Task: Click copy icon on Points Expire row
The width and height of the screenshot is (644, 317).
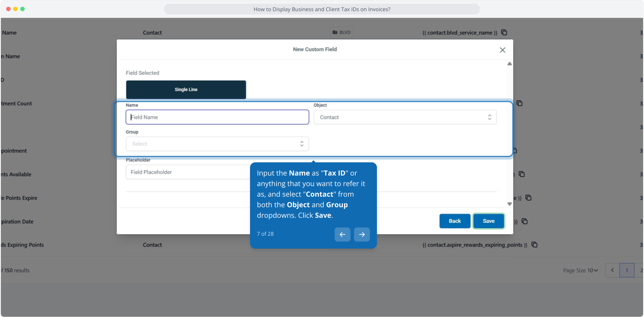Action: (x=528, y=198)
